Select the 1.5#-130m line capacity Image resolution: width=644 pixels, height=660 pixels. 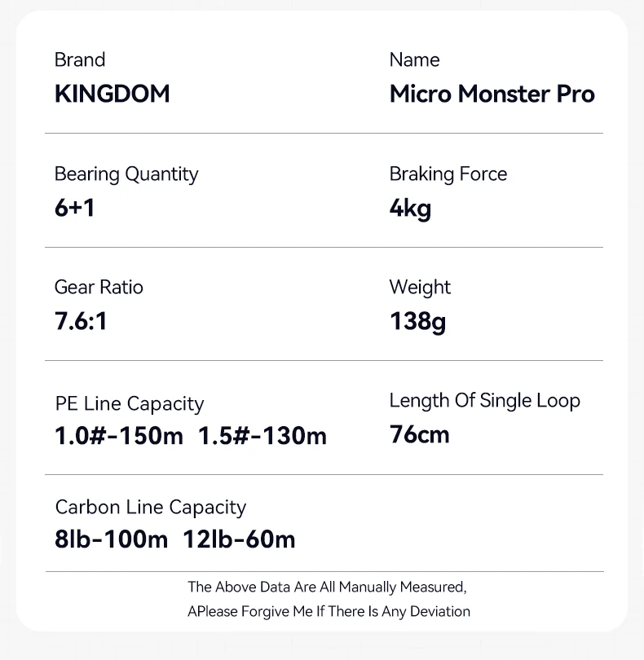[x=262, y=436]
